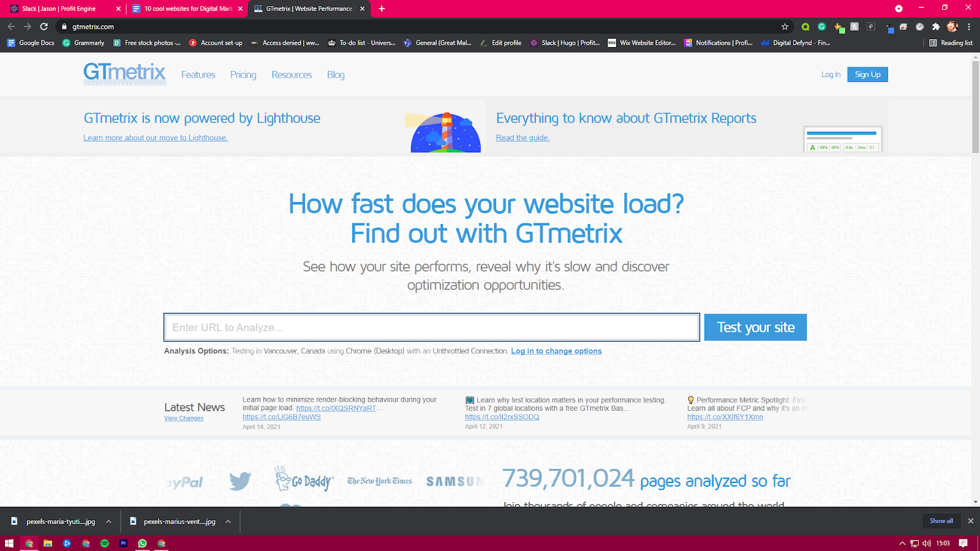Open WhatsApp from the taskbar
The image size is (980, 551).
(x=143, y=543)
